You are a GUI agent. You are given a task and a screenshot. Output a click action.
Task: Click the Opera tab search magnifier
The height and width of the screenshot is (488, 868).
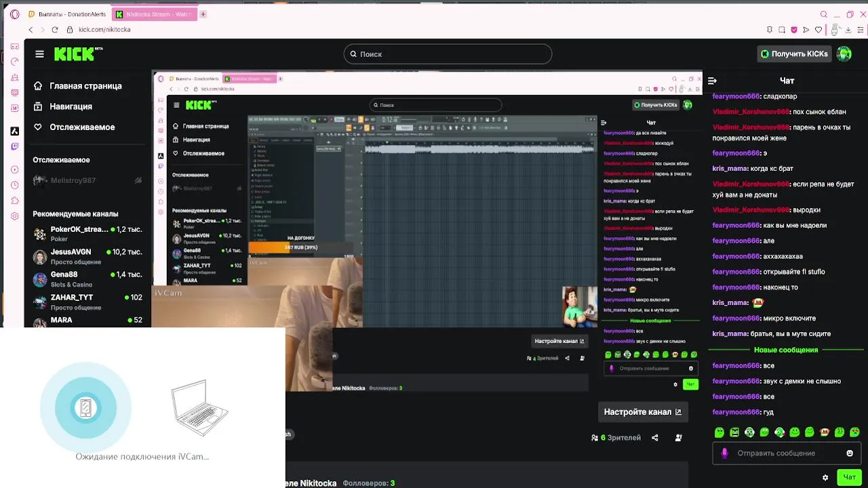[824, 14]
